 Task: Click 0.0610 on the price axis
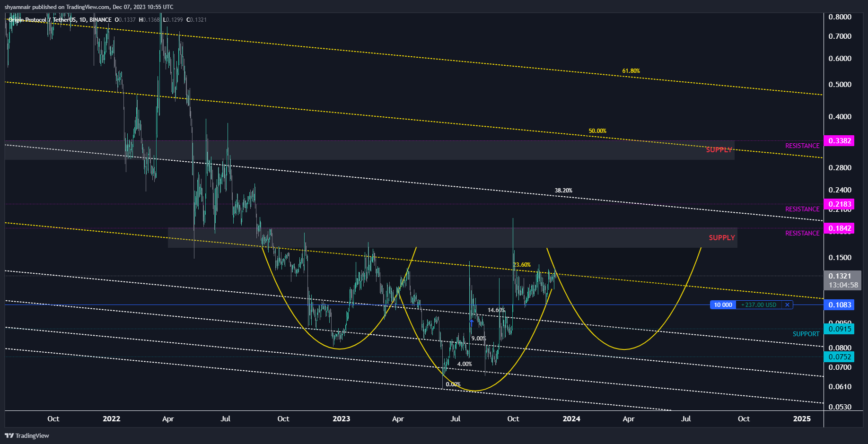click(840, 387)
